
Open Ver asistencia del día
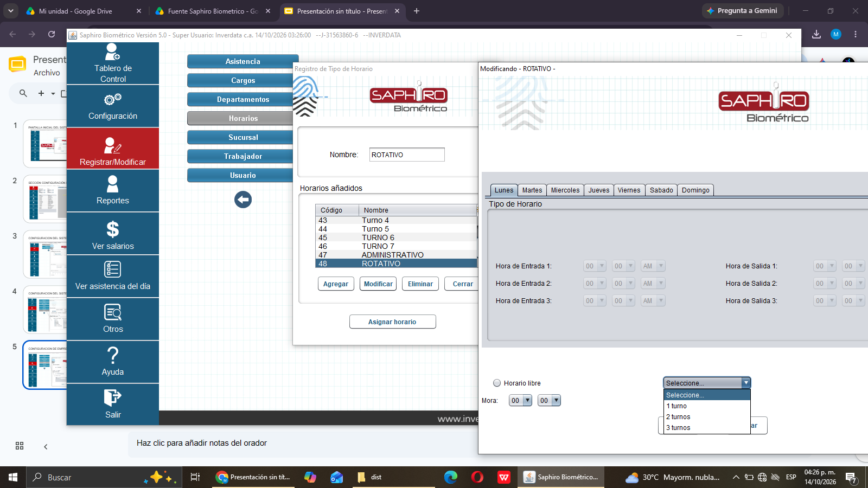coord(113,276)
